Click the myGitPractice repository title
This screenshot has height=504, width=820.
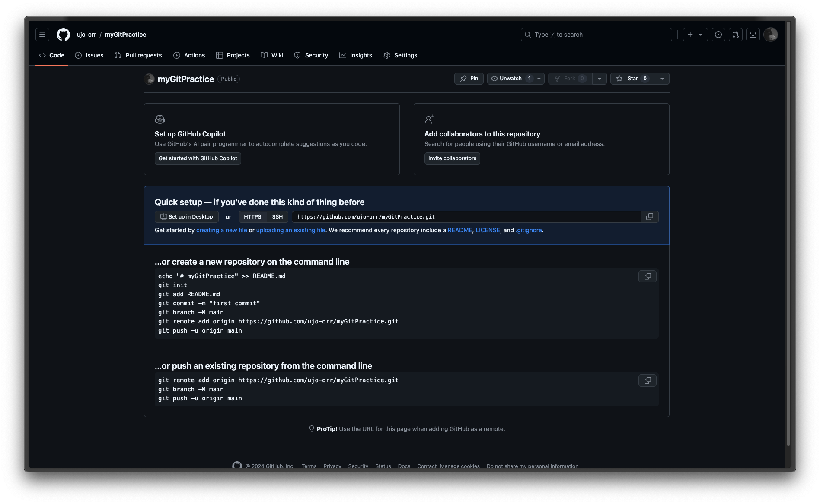[186, 79]
